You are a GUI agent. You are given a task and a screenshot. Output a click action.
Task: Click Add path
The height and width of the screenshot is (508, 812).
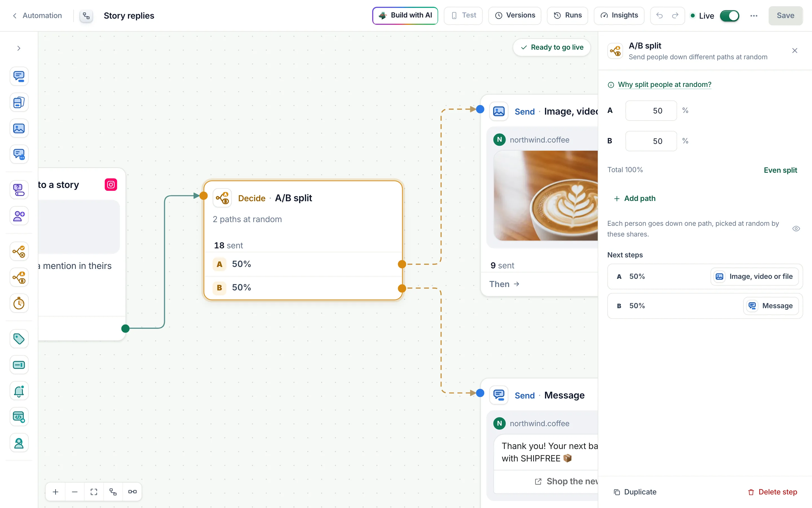[634, 199]
